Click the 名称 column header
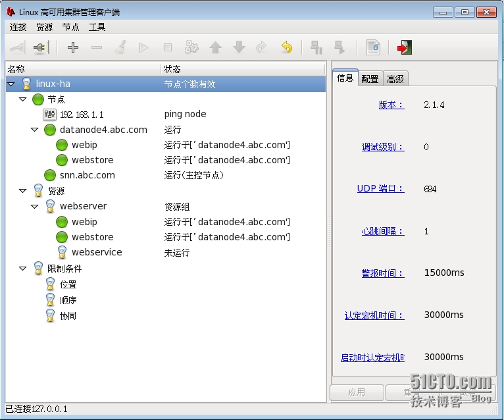This screenshot has width=504, height=420. [x=84, y=69]
